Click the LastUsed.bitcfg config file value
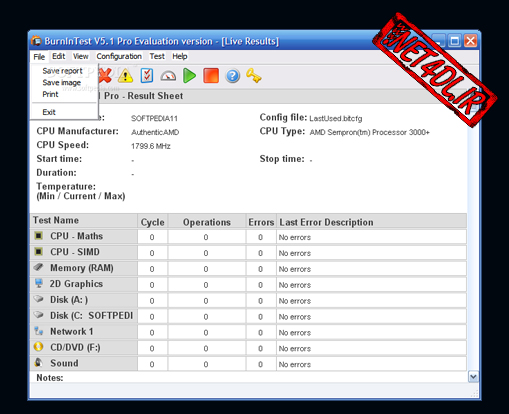 pos(336,119)
